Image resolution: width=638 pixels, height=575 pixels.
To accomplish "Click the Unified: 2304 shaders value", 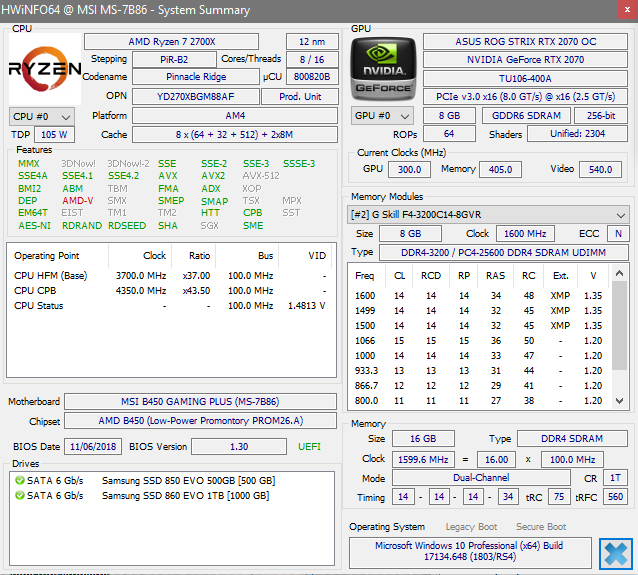I will [577, 133].
